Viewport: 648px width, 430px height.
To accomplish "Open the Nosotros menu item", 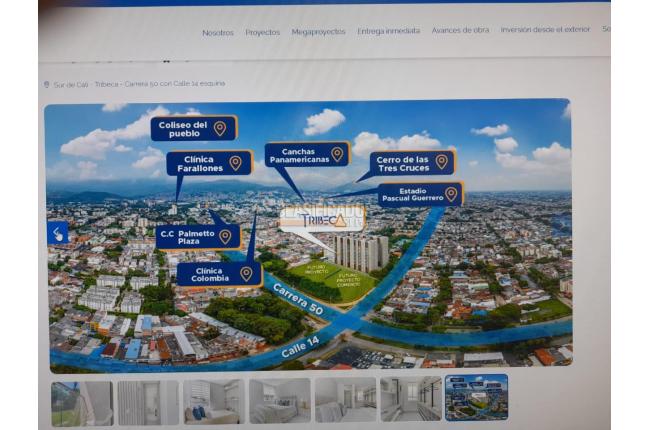I will tap(218, 33).
